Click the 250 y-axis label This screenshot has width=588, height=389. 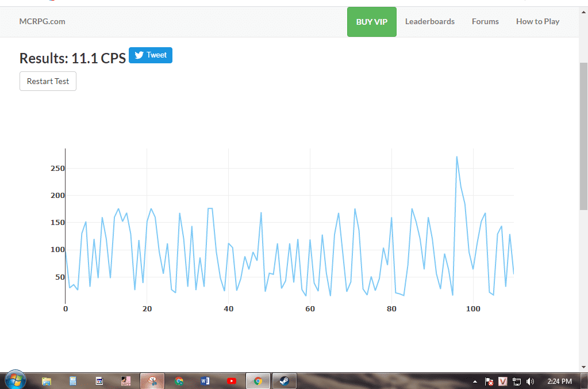click(x=57, y=168)
